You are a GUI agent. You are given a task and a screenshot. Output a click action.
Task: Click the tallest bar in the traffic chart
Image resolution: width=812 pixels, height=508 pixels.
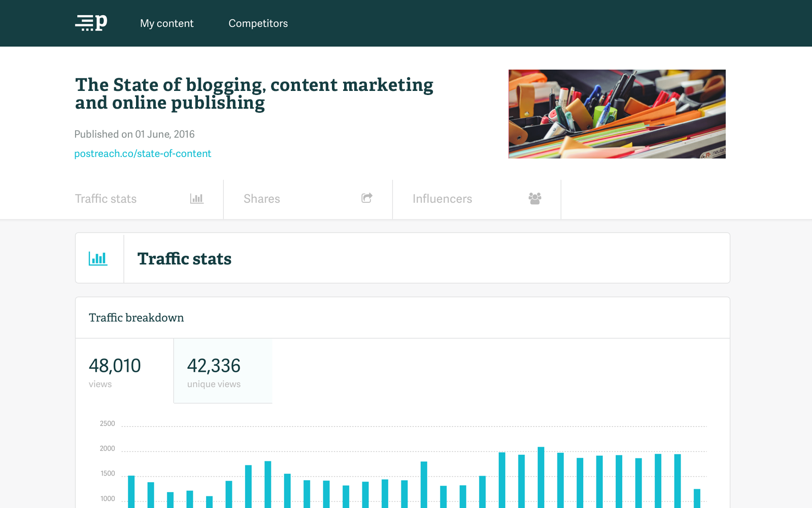coord(541,478)
